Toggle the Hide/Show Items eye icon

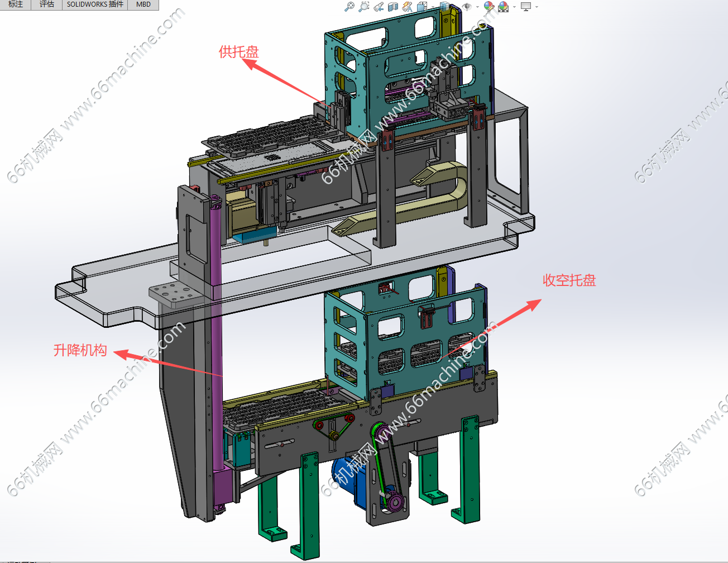(x=467, y=7)
